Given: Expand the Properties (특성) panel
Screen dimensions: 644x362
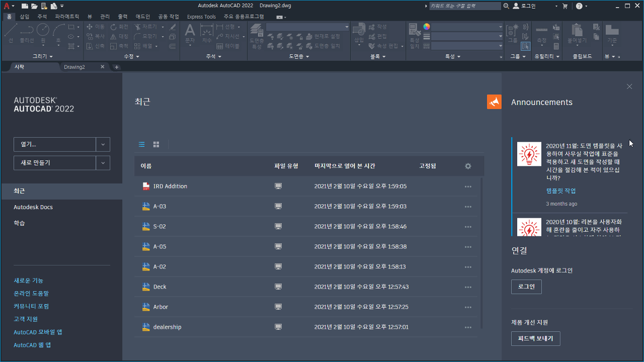Looking at the screenshot, I should click(452, 56).
